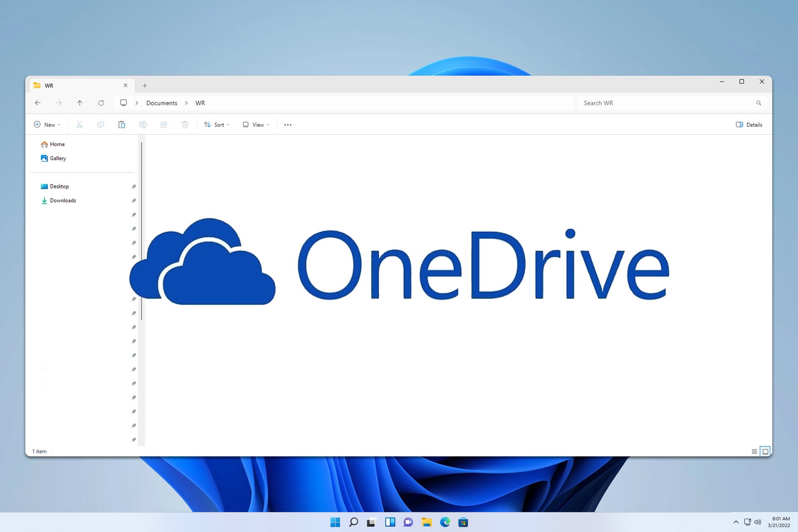Screen dimensions: 798x532
Task: Navigate to Documents in breadcrumb
Action: point(162,103)
